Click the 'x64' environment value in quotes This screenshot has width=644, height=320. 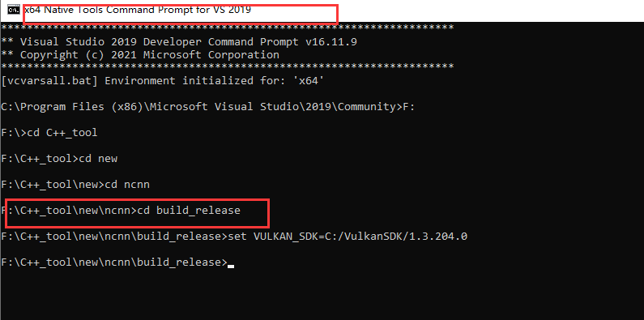tap(309, 80)
